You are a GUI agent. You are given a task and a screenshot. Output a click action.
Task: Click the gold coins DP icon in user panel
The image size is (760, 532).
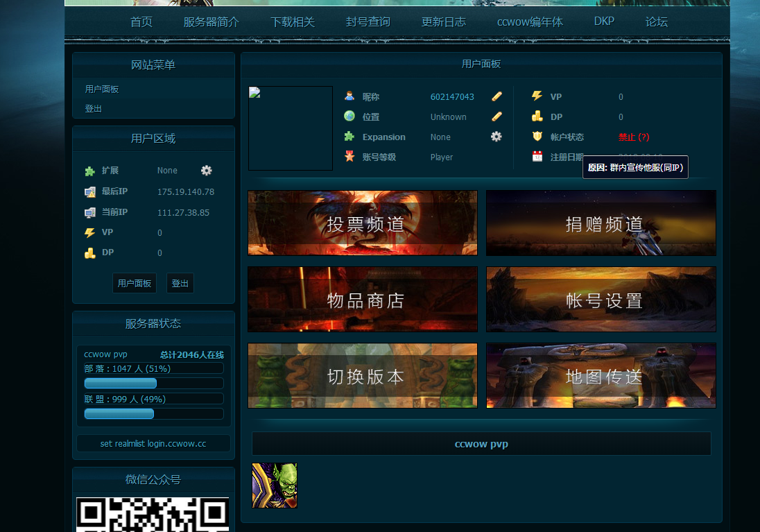[537, 117]
